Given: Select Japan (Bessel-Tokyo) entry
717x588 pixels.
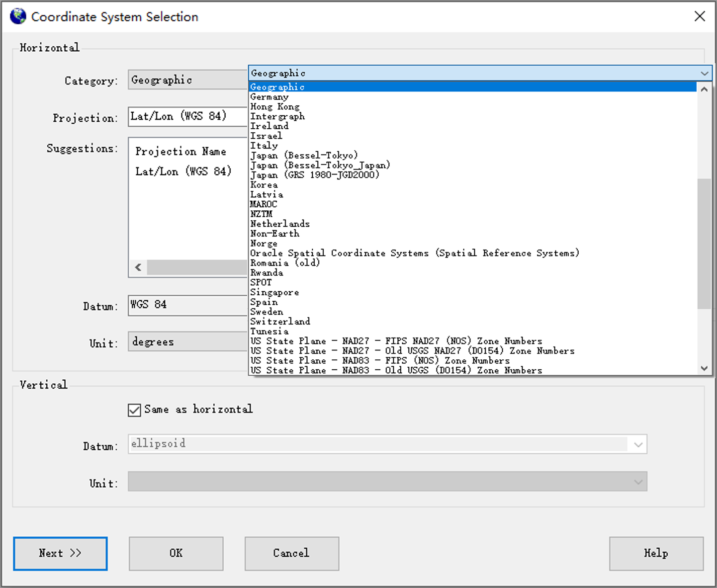Looking at the screenshot, I should pos(472,155).
